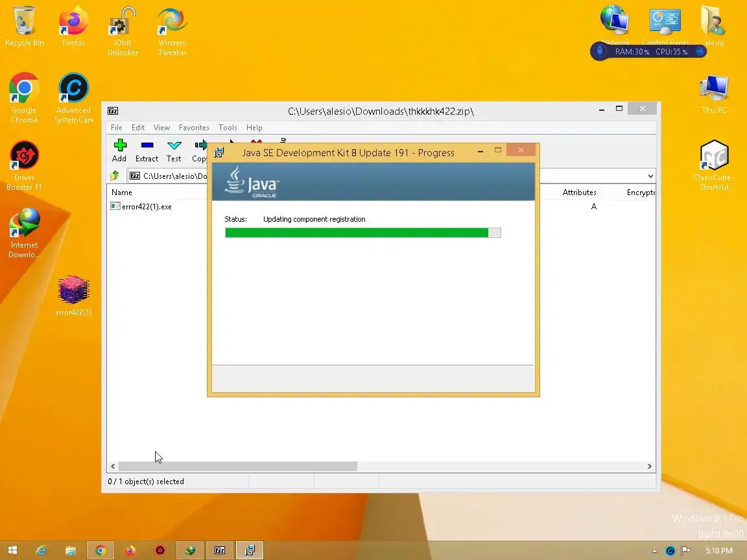Minimize the Java SE Development Kit progress window
This screenshot has height=560, width=747.
click(480, 151)
